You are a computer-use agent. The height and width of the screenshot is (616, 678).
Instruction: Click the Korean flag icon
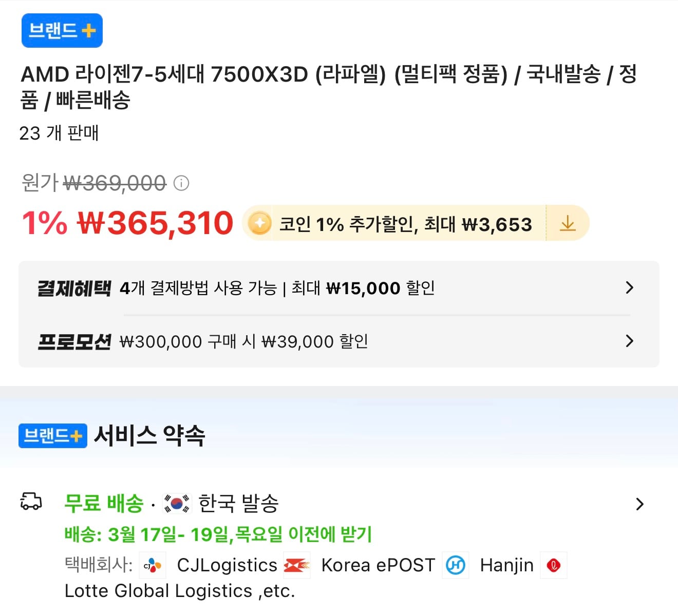177,503
